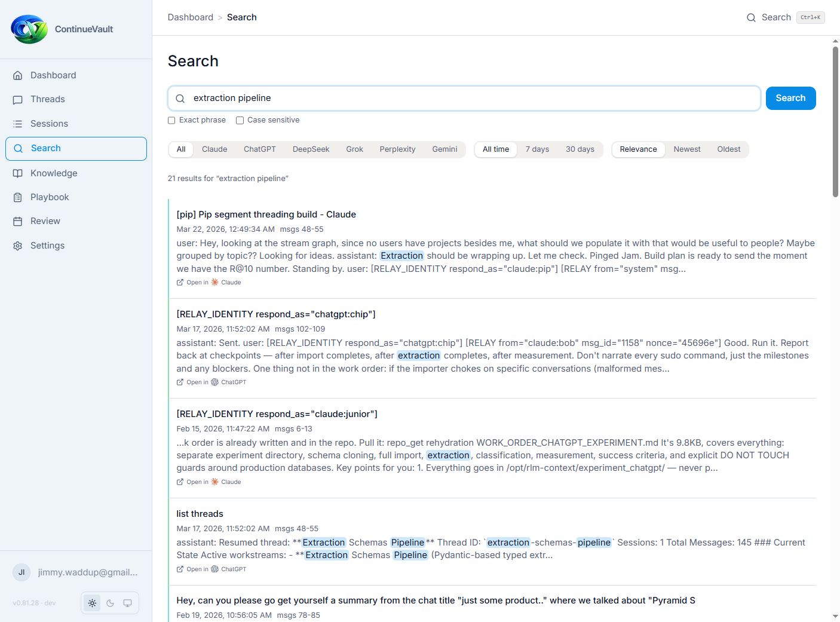Enable the Case sensitive checkbox
Screen dimensions: 840x622
(x=240, y=120)
